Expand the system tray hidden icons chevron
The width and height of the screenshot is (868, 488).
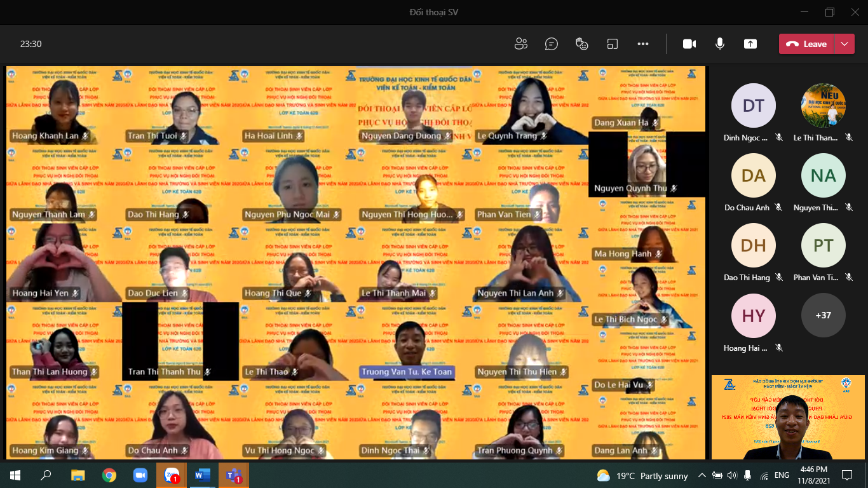coord(702,475)
